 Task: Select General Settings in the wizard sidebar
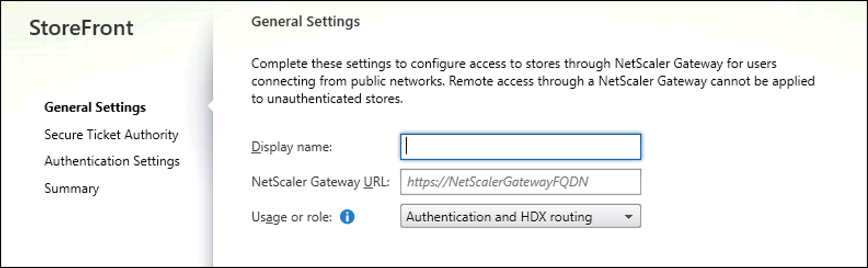tap(95, 107)
